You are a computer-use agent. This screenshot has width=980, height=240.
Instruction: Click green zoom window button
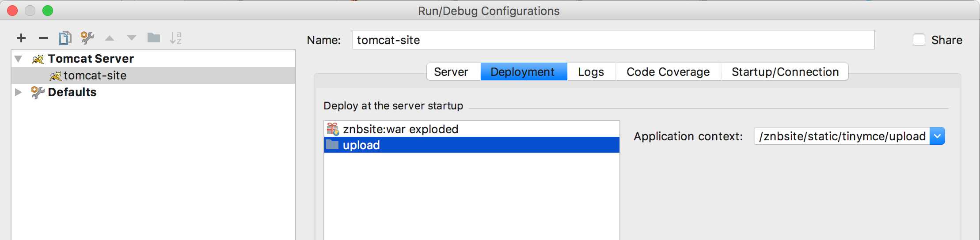[48, 11]
